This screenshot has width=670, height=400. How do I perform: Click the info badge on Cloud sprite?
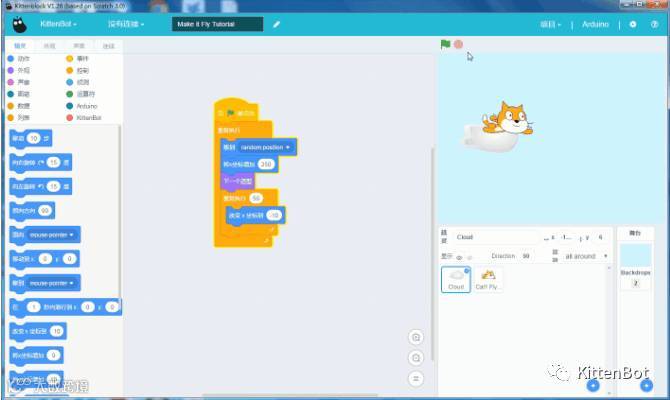click(467, 271)
